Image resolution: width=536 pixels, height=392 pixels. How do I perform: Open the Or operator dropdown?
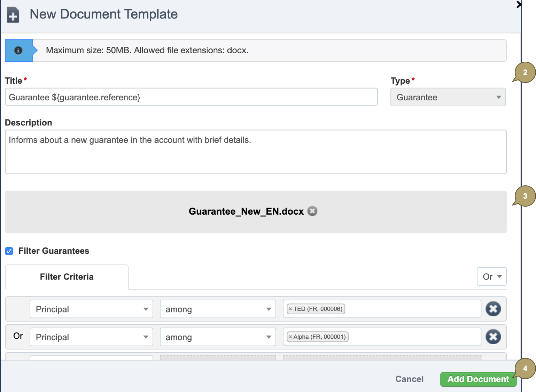coord(491,276)
